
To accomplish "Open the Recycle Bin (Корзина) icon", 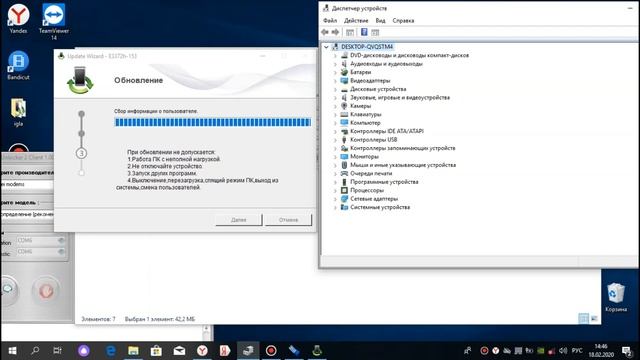I will coord(616,297).
